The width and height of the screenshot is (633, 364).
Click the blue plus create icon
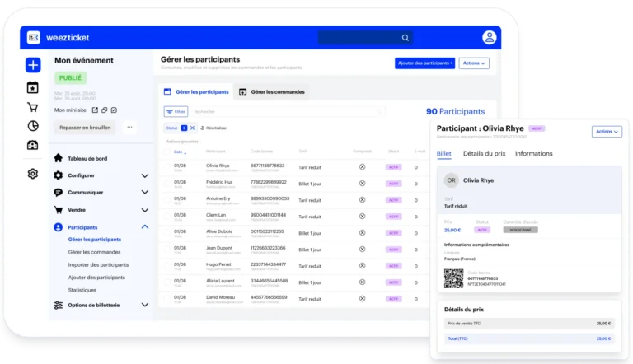tap(33, 65)
